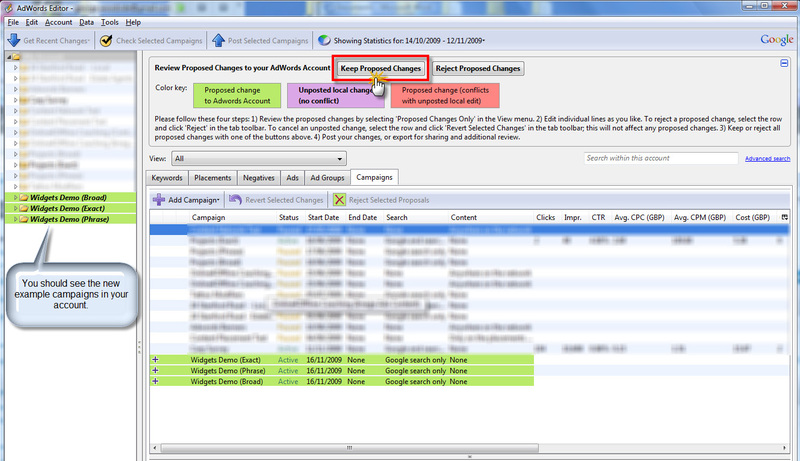Click Keep Proposed Changes button
Image resolution: width=800 pixels, height=461 pixels.
coord(381,68)
